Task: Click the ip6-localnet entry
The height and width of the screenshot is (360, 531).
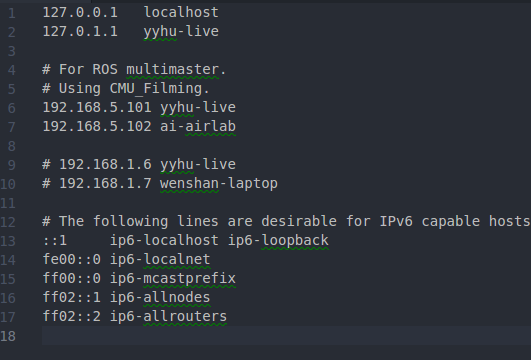Action: 160,260
